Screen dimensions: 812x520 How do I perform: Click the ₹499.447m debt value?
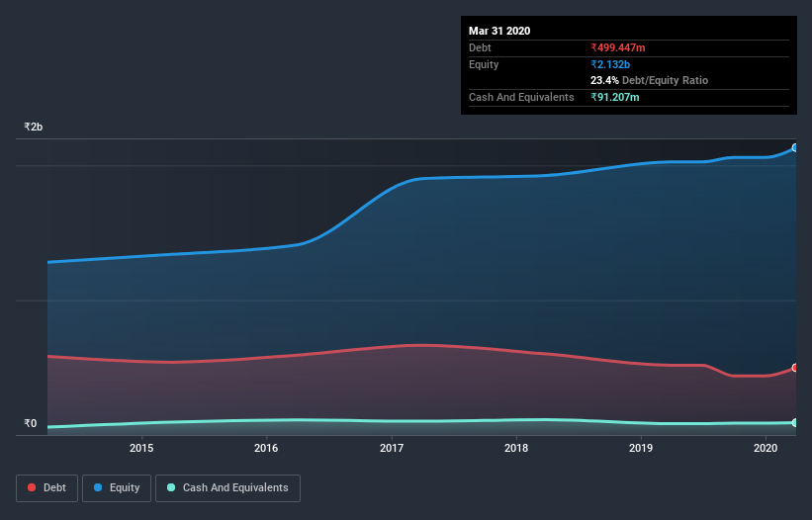(618, 47)
